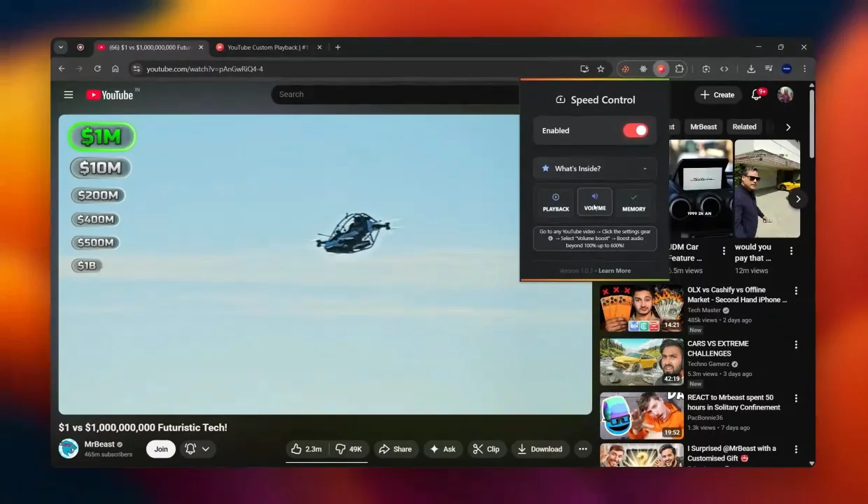
Task: Open the browser home page icon
Action: pos(115,69)
